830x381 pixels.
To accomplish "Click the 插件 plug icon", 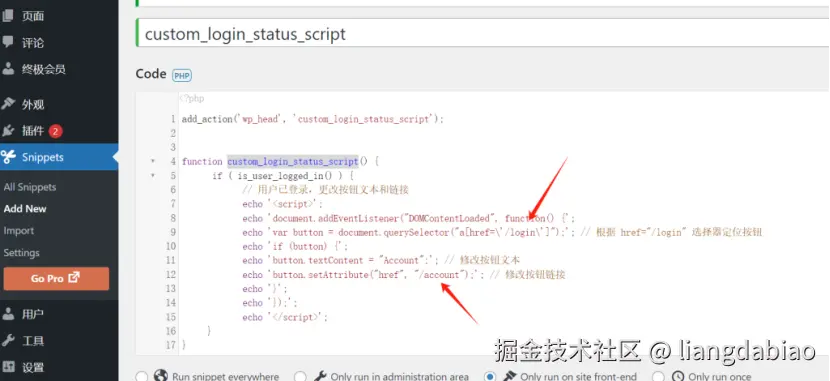I will (7, 130).
